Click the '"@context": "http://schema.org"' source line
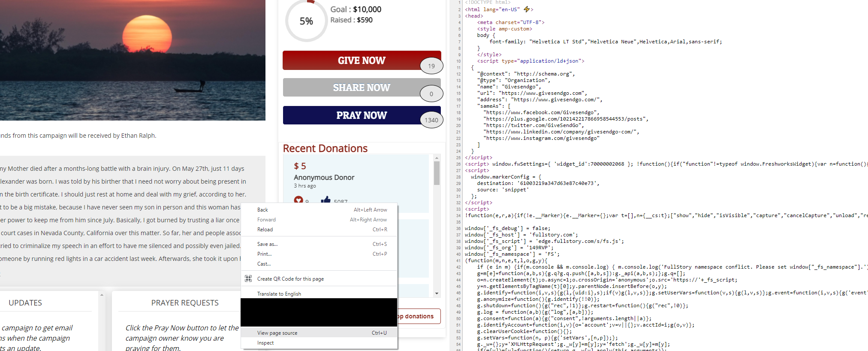 (x=526, y=74)
